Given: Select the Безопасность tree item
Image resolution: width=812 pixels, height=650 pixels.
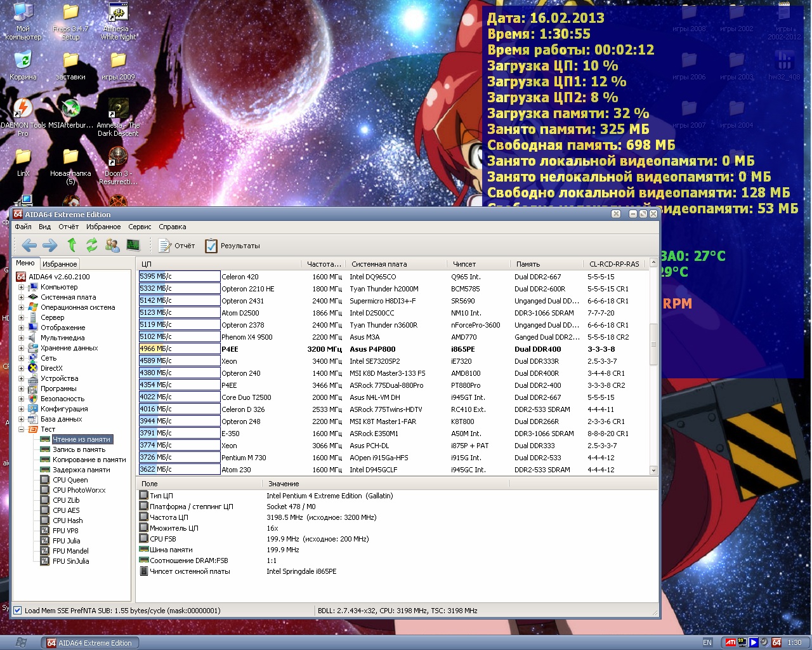Looking at the screenshot, I should tap(62, 399).
